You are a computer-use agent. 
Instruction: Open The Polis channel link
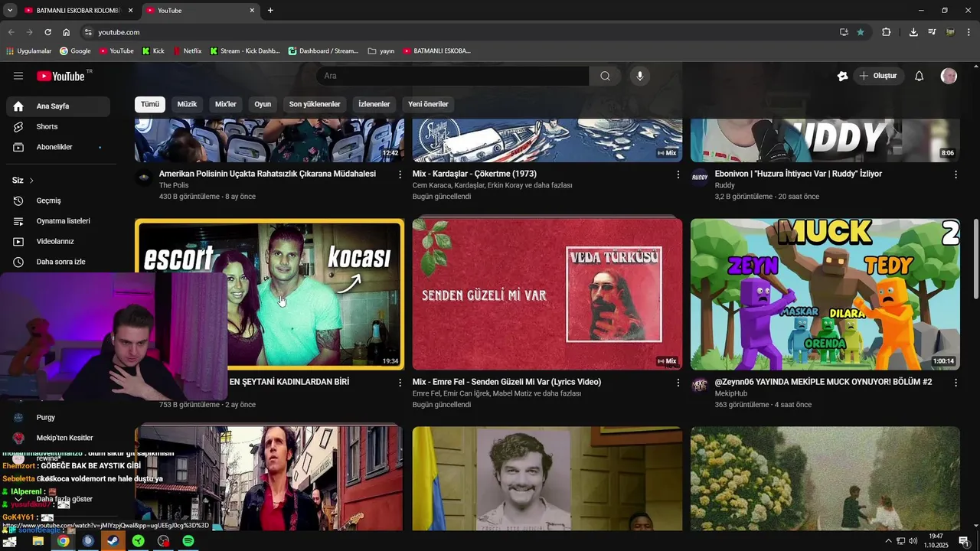174,185
